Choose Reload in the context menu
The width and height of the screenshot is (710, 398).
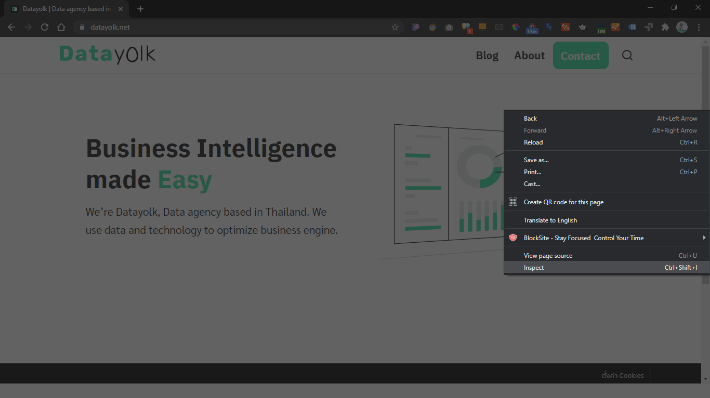(x=607, y=142)
